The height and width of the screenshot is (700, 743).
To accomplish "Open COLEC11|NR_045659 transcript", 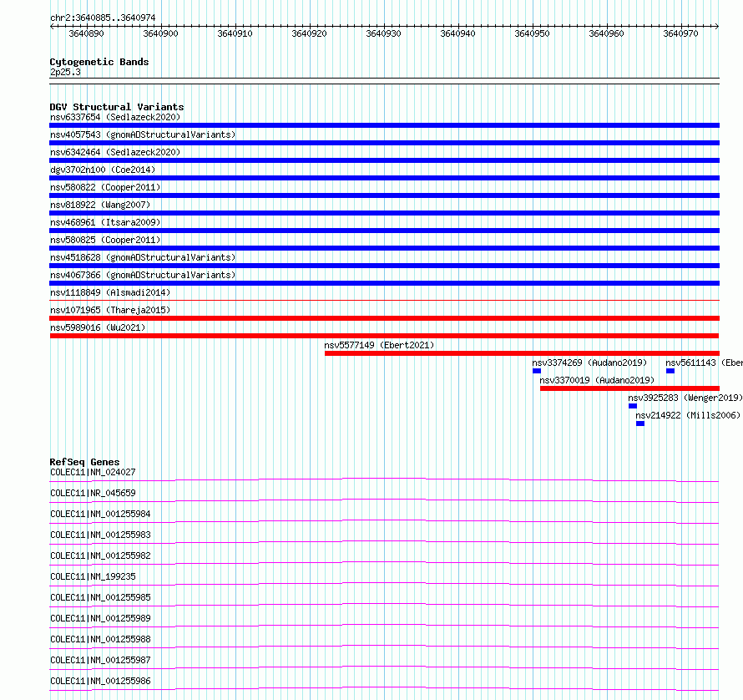I will 93,493.
